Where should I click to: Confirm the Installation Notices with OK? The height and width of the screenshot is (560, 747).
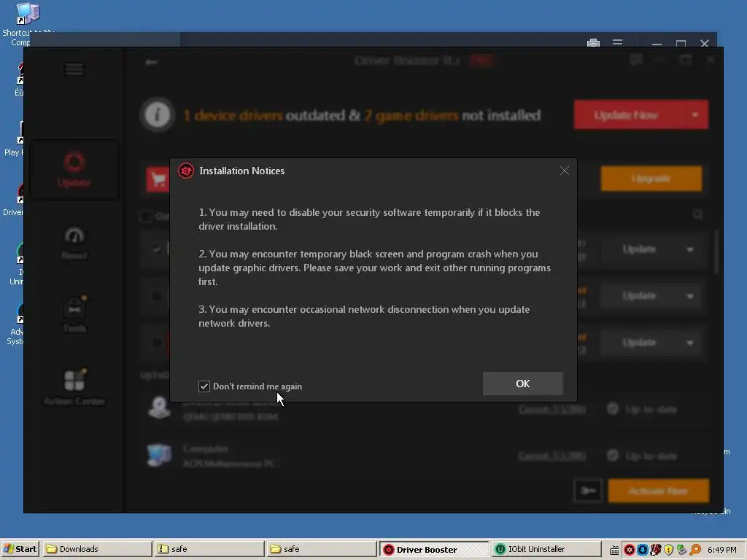(x=522, y=384)
